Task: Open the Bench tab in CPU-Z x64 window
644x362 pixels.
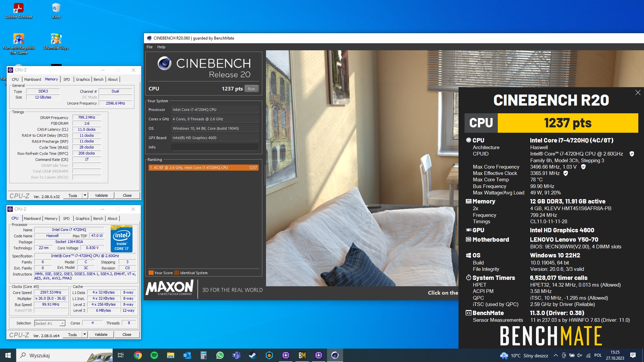Action: [x=98, y=219]
